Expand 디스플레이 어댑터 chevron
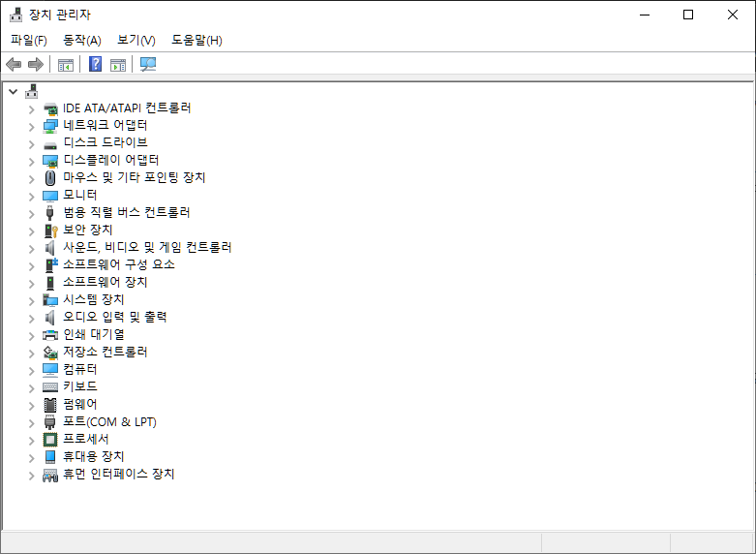 (x=31, y=162)
